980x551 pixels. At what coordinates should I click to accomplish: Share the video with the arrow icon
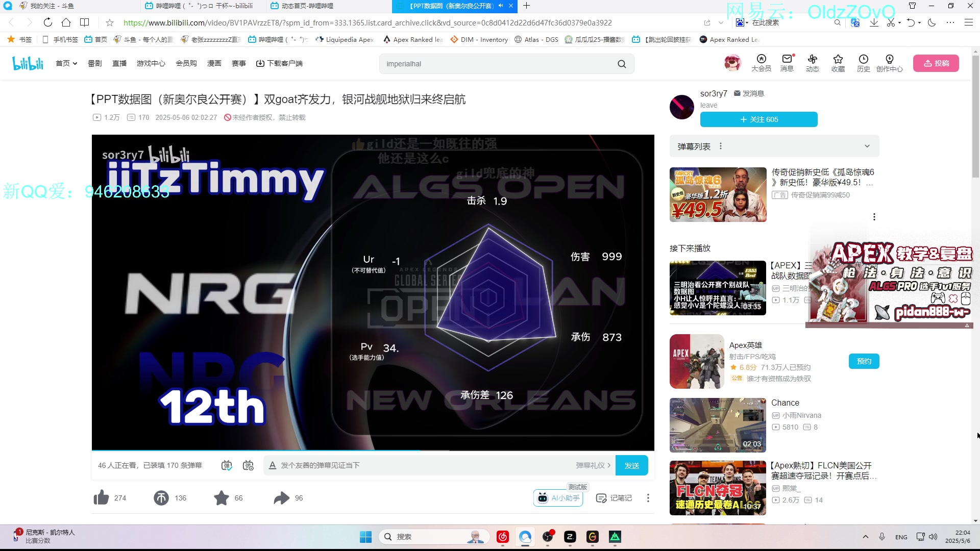(x=281, y=497)
